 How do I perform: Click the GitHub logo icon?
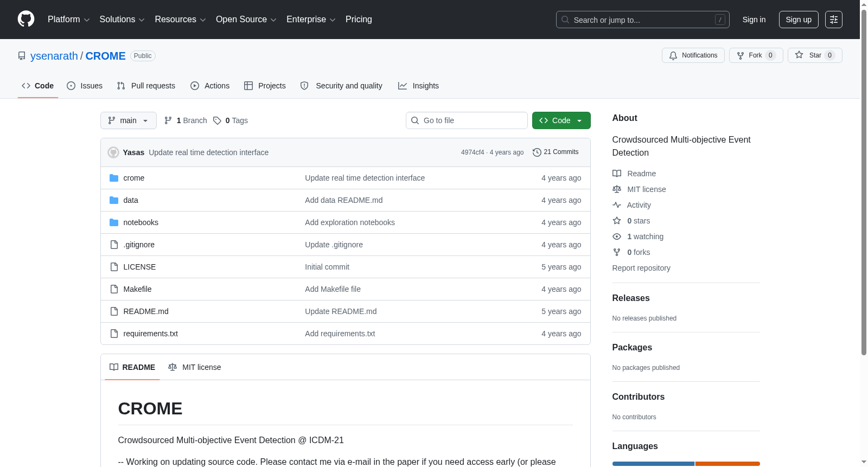(26, 19)
